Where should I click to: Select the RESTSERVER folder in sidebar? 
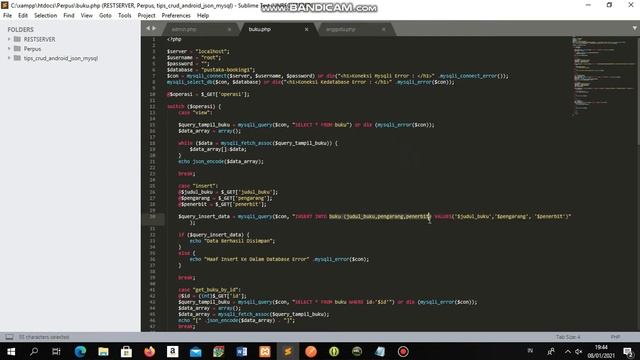[x=39, y=39]
